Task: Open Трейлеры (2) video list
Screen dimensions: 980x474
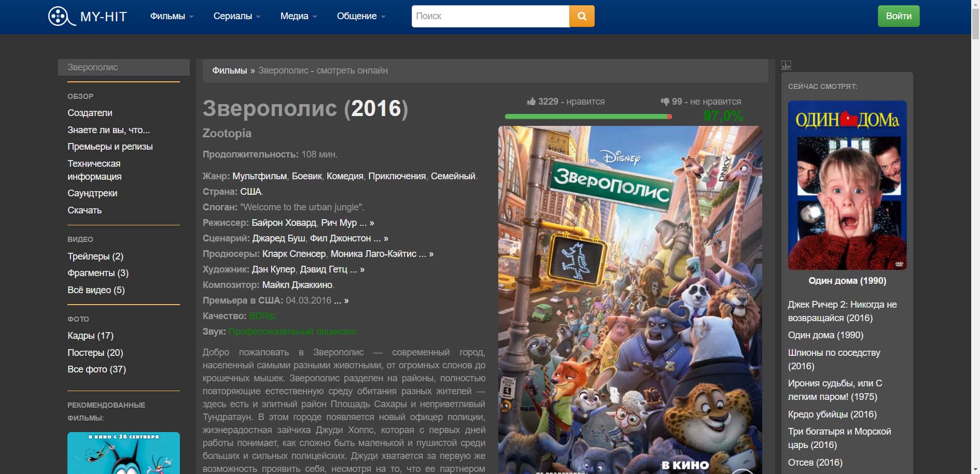Action: 95,256
